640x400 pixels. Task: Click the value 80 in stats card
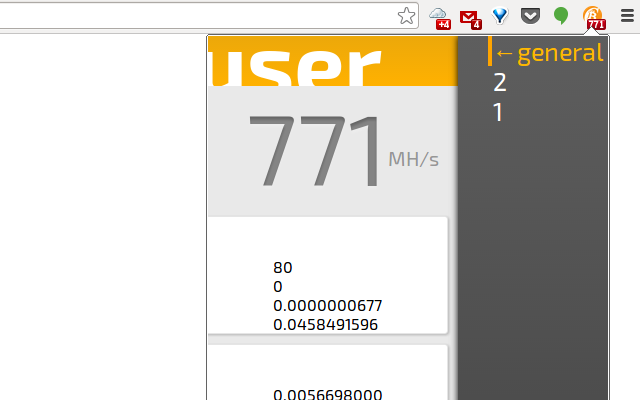tap(282, 268)
